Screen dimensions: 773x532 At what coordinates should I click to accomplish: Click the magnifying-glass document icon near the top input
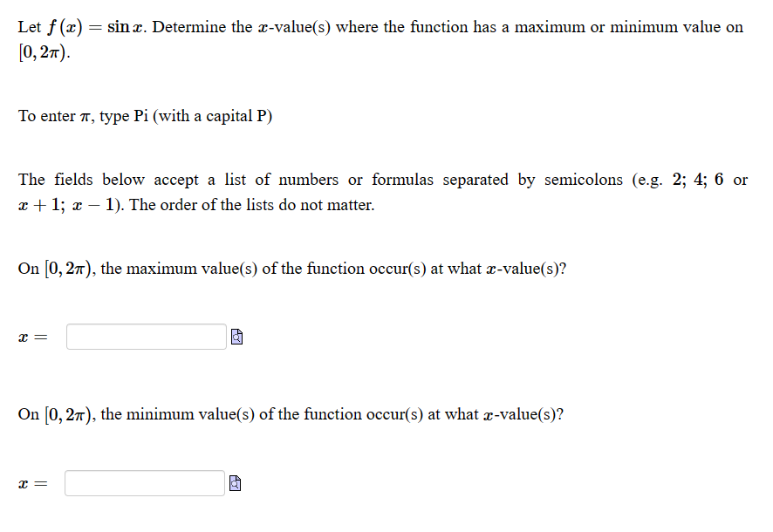point(236,336)
